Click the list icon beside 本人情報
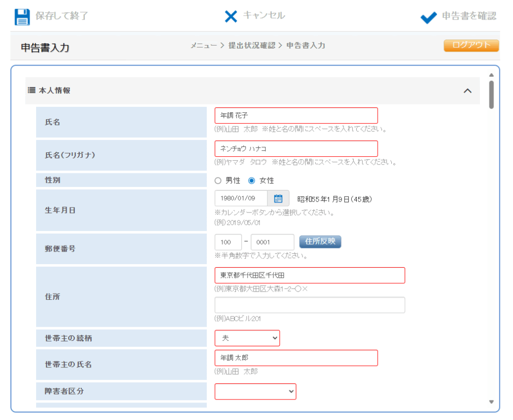Screen dimensions: 513x420 (x=32, y=91)
